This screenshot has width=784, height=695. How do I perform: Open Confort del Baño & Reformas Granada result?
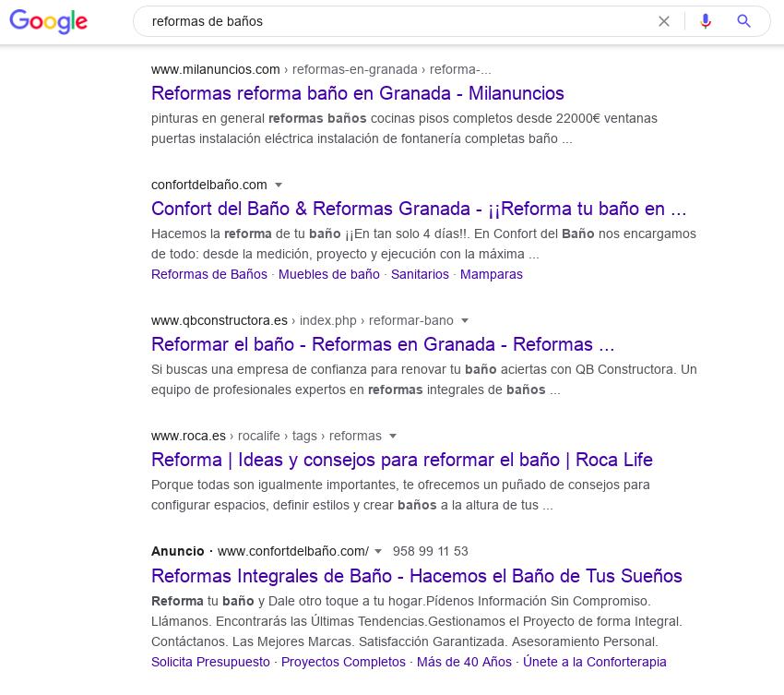[419, 209]
